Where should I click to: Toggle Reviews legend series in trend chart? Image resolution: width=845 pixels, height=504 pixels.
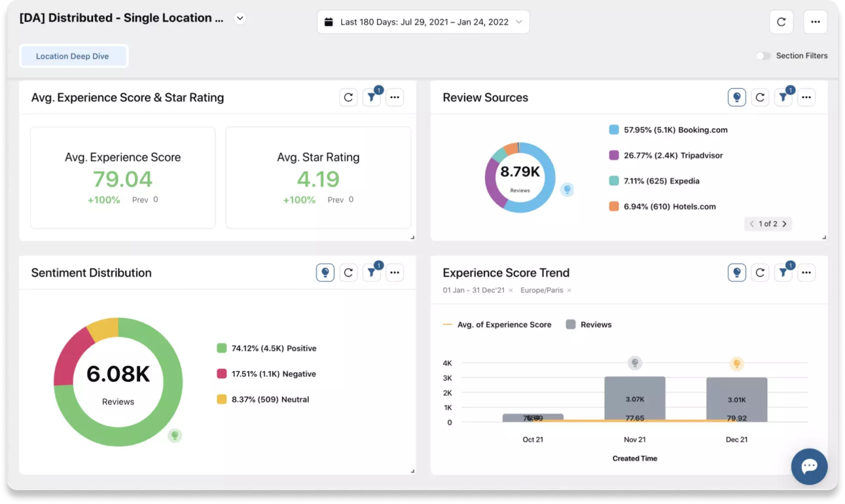click(x=589, y=325)
